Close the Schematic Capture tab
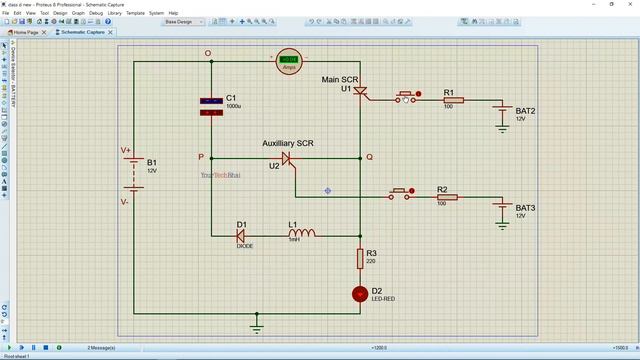This screenshot has height=360, width=640. click(x=110, y=32)
